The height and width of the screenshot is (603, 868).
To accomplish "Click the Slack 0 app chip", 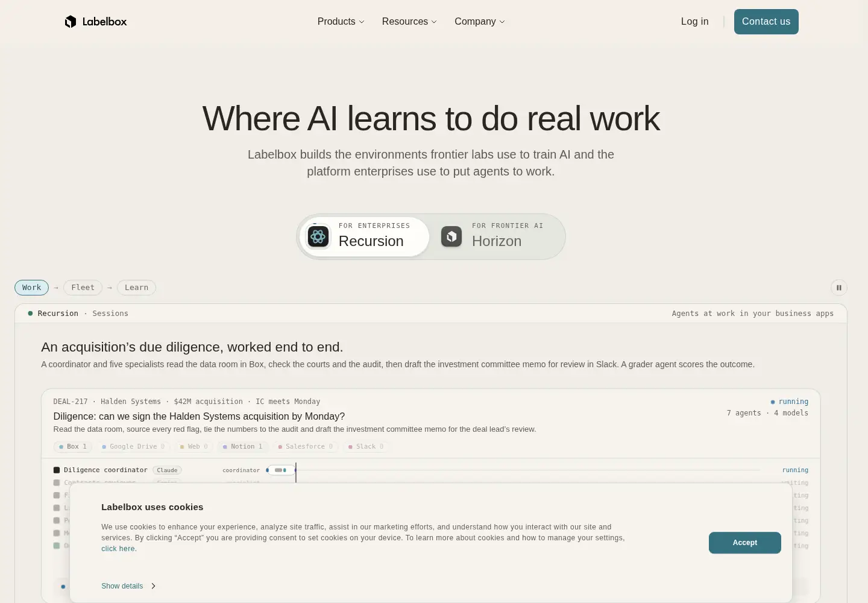I will (x=366, y=447).
